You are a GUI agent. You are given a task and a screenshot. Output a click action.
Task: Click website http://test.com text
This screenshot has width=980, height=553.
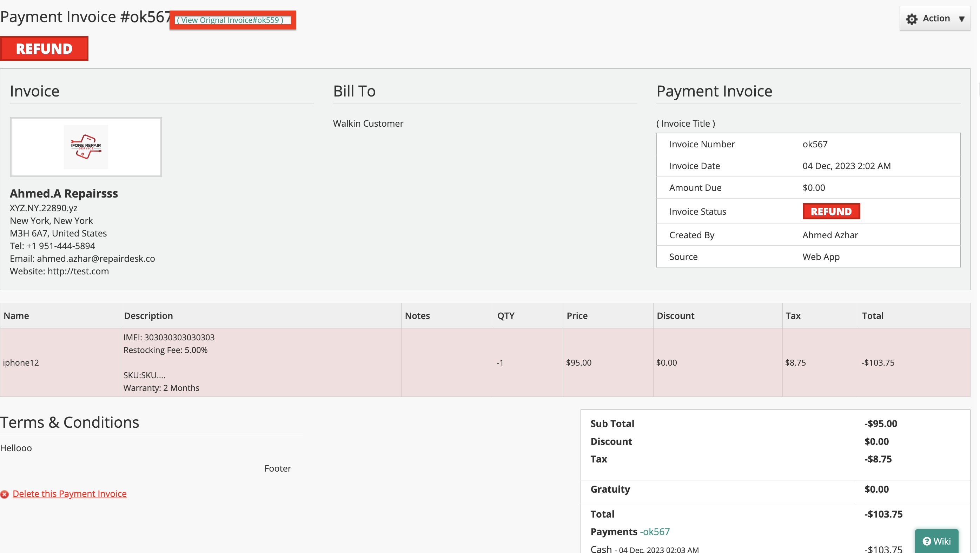point(78,271)
